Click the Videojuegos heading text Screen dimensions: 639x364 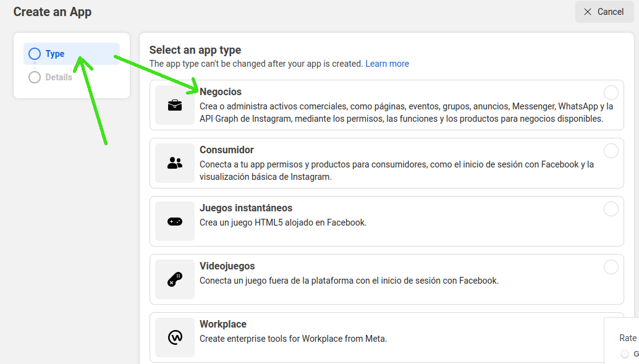pyautogui.click(x=227, y=266)
